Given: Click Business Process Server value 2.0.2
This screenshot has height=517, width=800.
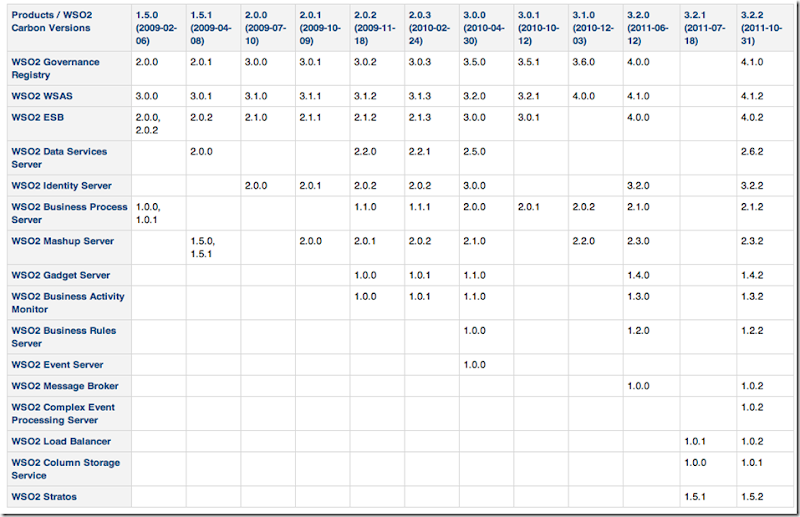Looking at the screenshot, I should (583, 207).
